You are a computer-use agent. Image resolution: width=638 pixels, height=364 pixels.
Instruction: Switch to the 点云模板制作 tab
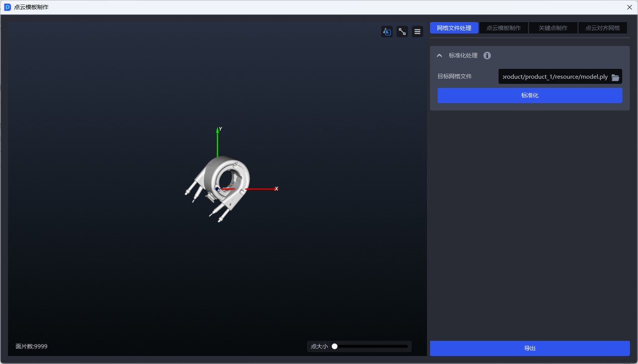[503, 28]
